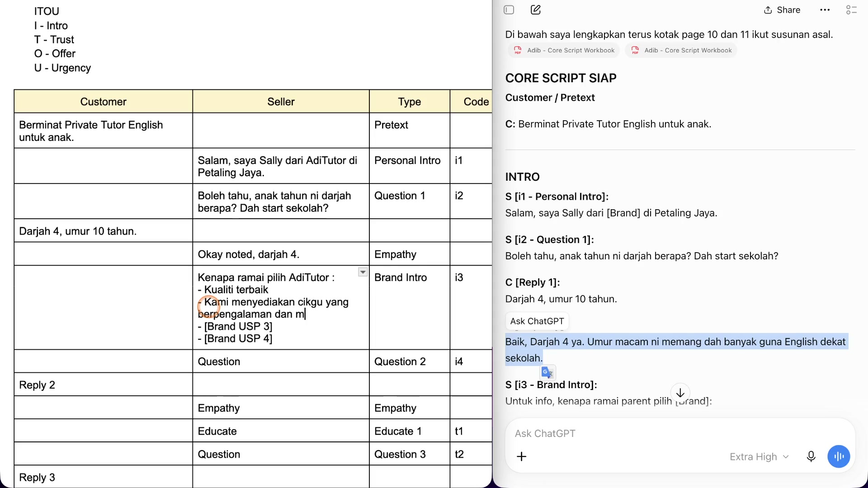
Task: Click the plus attachment icon in composer
Action: (521, 456)
